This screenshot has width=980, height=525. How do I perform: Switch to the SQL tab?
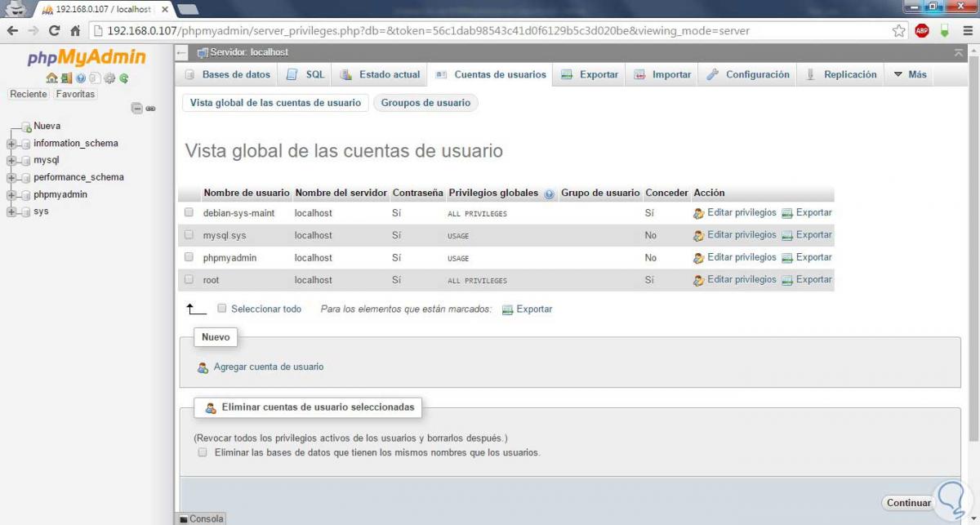(x=305, y=74)
